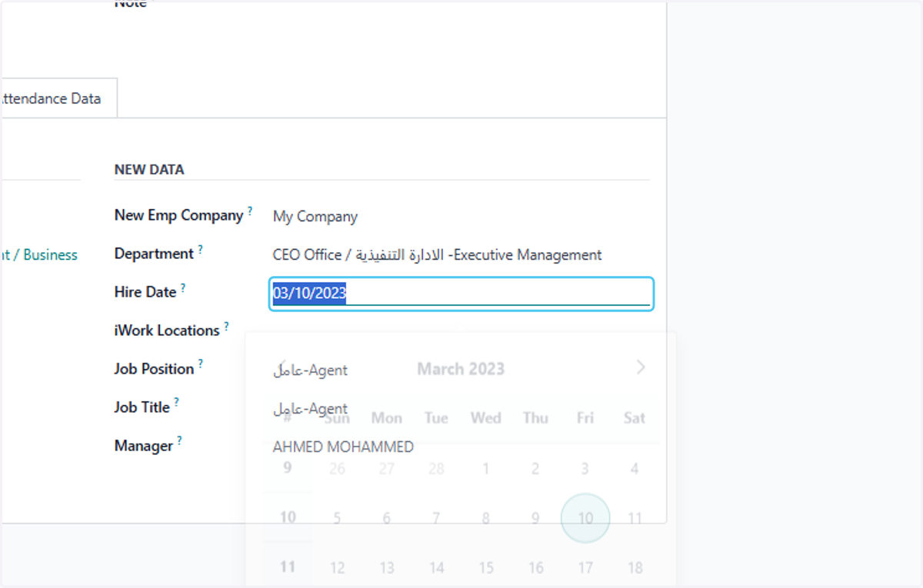Screen dimensions: 923x588
Task: Pick March 17 in the calendar
Action: click(x=585, y=568)
